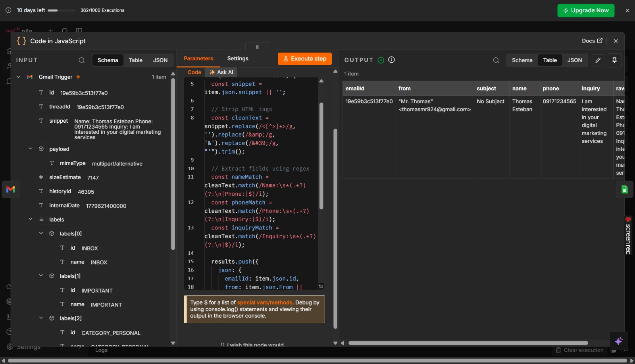Pin the output data with pin icon
Screen dimensions: 635x364
(x=614, y=60)
